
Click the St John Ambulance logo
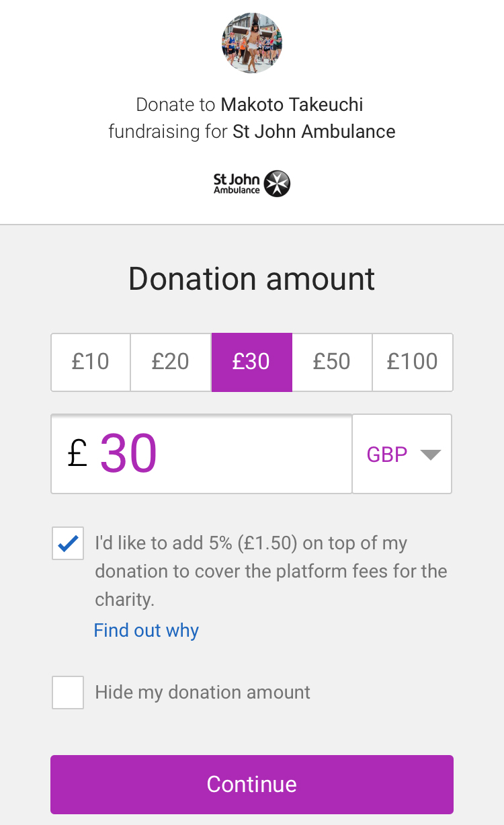[x=251, y=184]
